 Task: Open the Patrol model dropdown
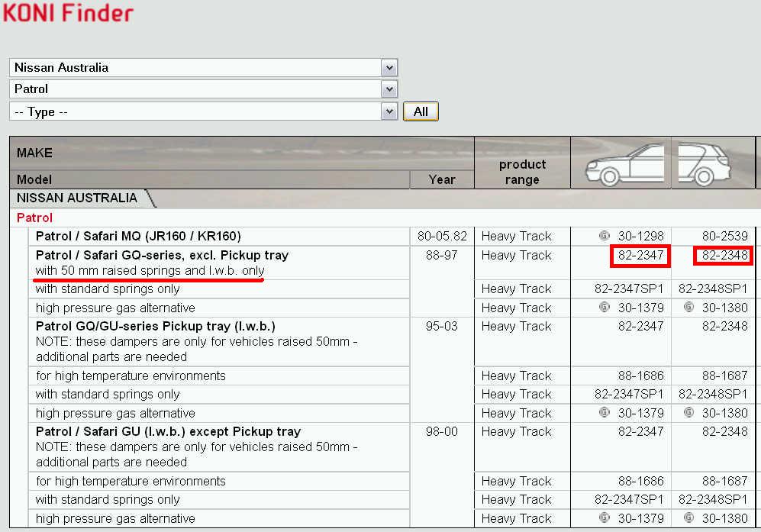(x=203, y=89)
